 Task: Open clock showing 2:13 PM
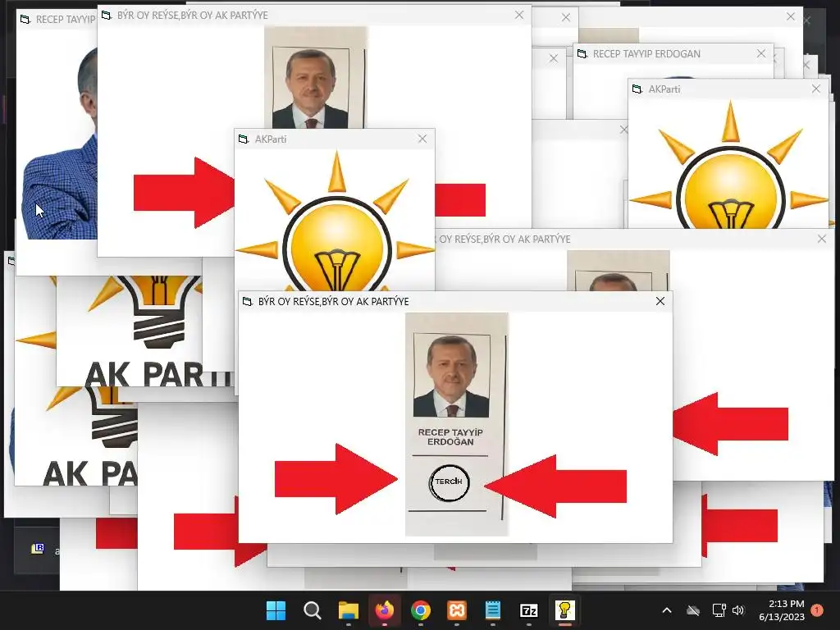click(782, 610)
